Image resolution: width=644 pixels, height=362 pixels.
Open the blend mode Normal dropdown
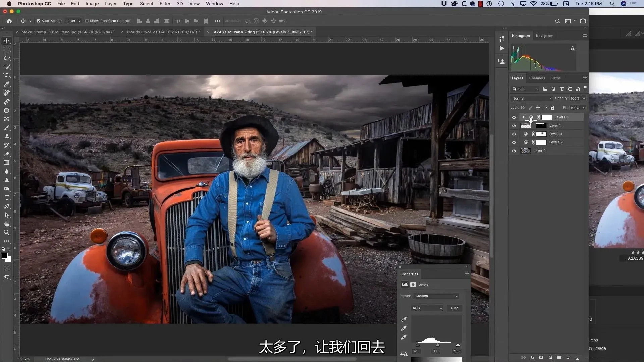click(532, 98)
